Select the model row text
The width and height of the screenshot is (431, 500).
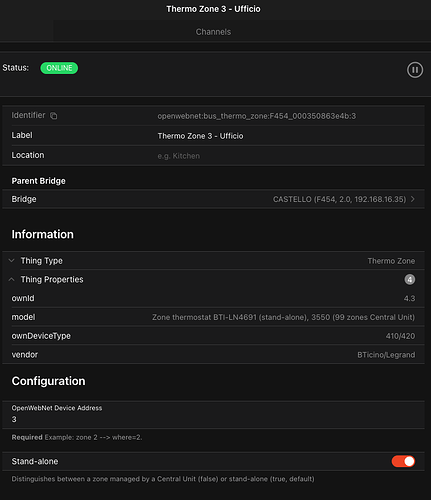283,317
